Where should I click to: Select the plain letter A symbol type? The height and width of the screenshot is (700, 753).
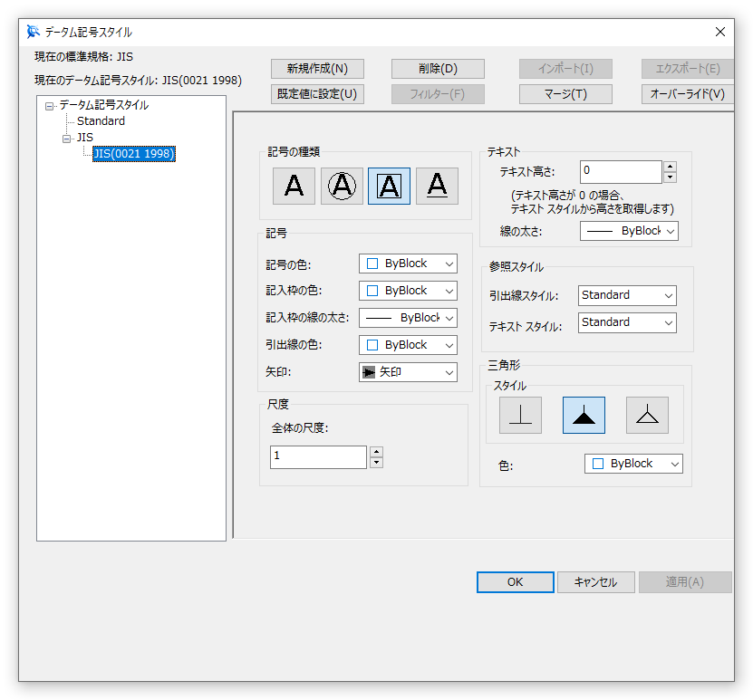294,186
